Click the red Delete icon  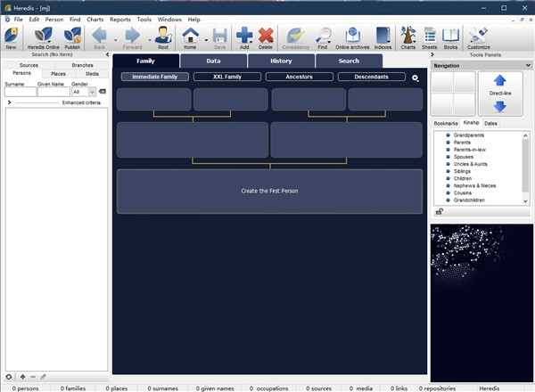(x=266, y=37)
